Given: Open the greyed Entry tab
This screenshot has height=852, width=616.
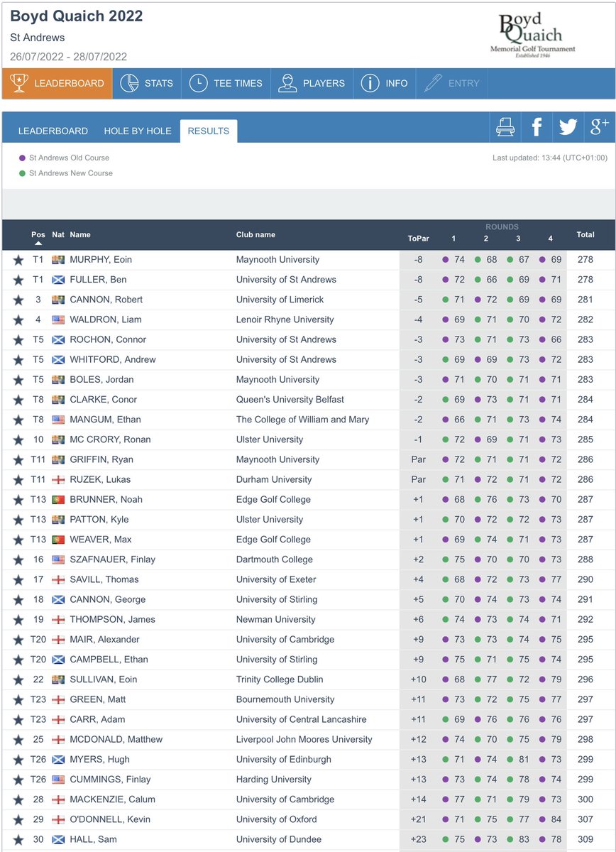Looking at the screenshot, I should 451,83.
